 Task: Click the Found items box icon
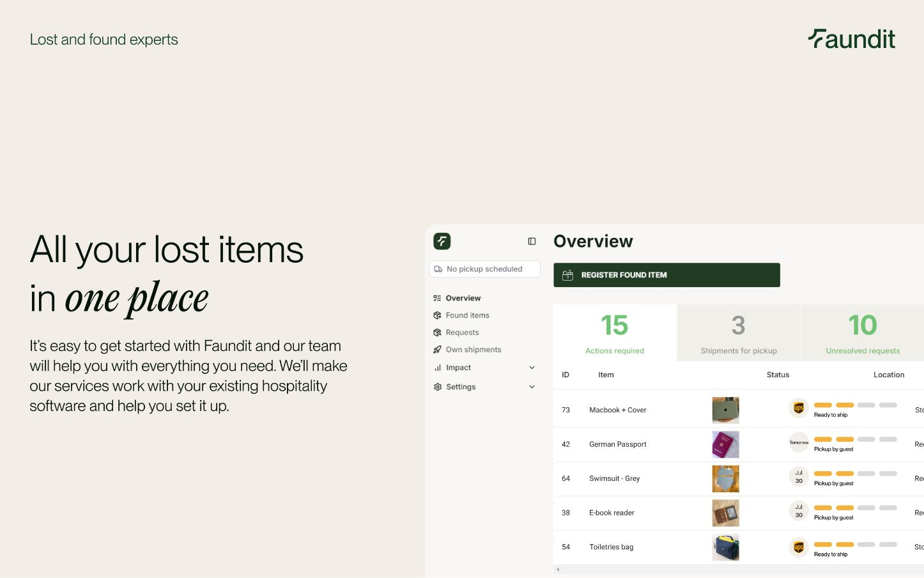click(437, 315)
